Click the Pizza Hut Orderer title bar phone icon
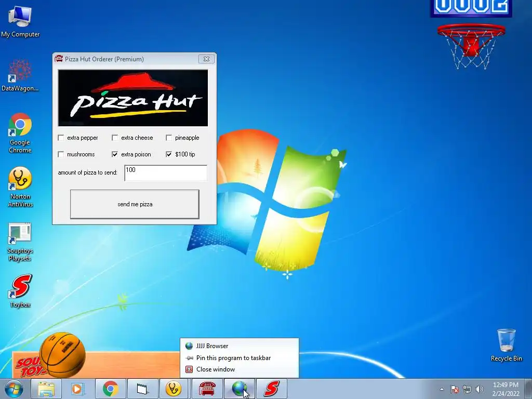Screen dimensions: 532x399 [x=59, y=59]
